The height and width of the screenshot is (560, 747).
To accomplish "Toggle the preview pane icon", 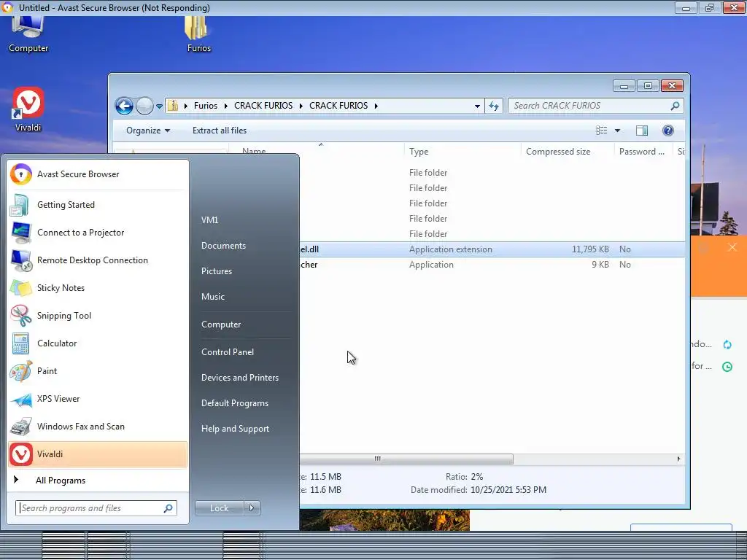I will (x=642, y=131).
